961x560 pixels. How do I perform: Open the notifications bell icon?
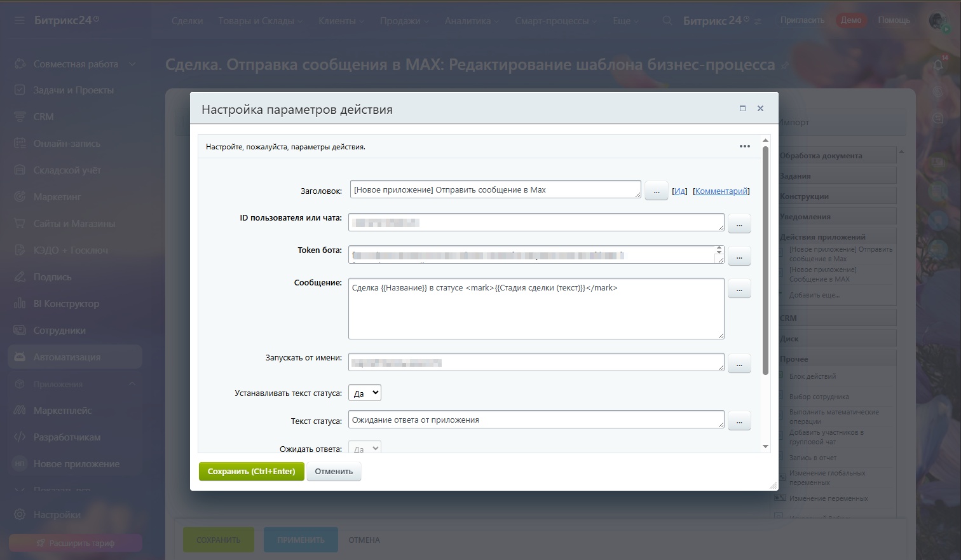click(938, 64)
